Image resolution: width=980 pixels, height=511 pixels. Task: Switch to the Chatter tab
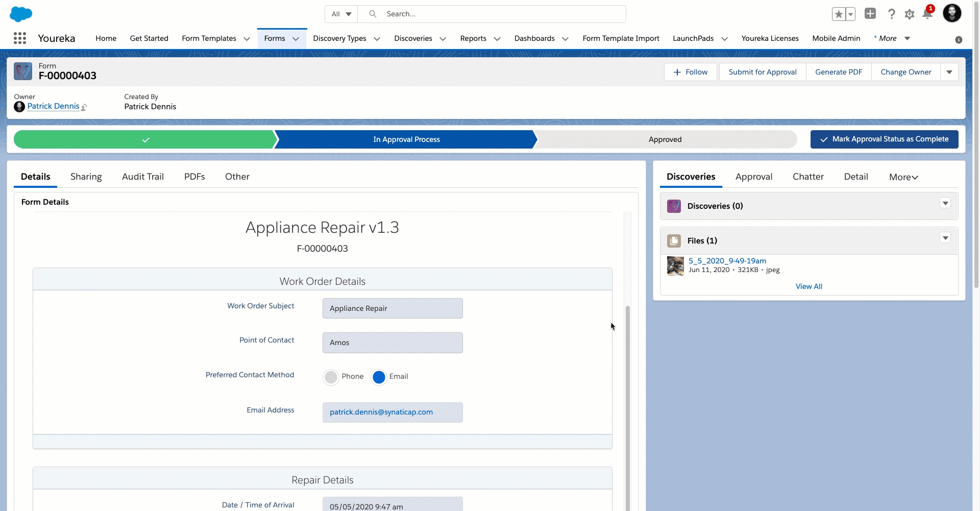[x=808, y=177]
